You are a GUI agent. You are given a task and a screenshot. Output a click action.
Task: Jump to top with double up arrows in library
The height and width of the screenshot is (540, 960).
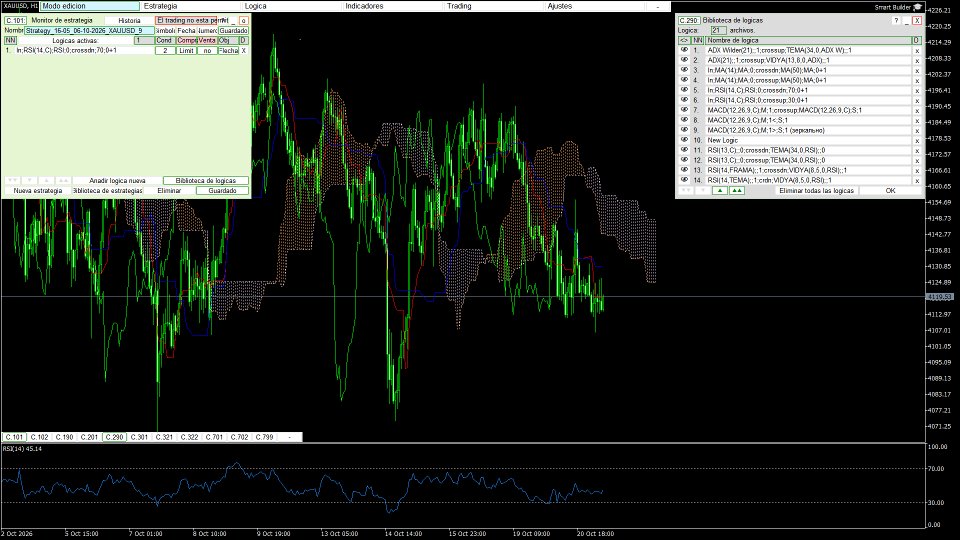click(737, 190)
